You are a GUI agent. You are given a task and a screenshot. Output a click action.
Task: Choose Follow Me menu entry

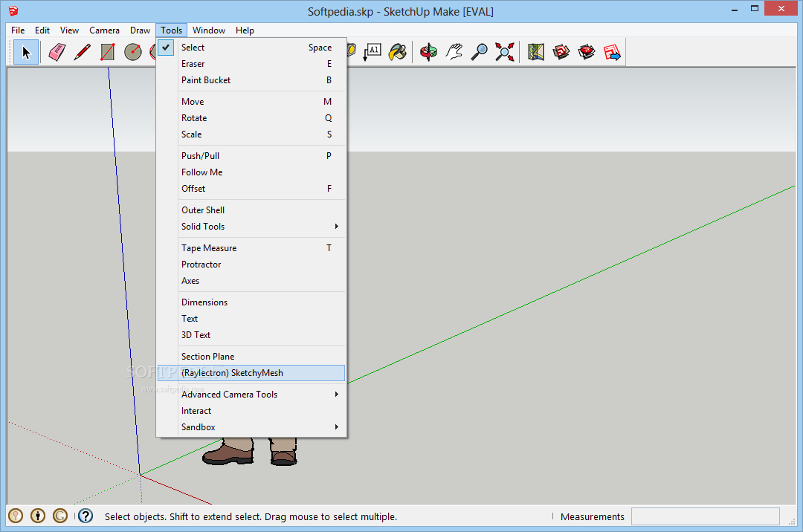coord(251,172)
